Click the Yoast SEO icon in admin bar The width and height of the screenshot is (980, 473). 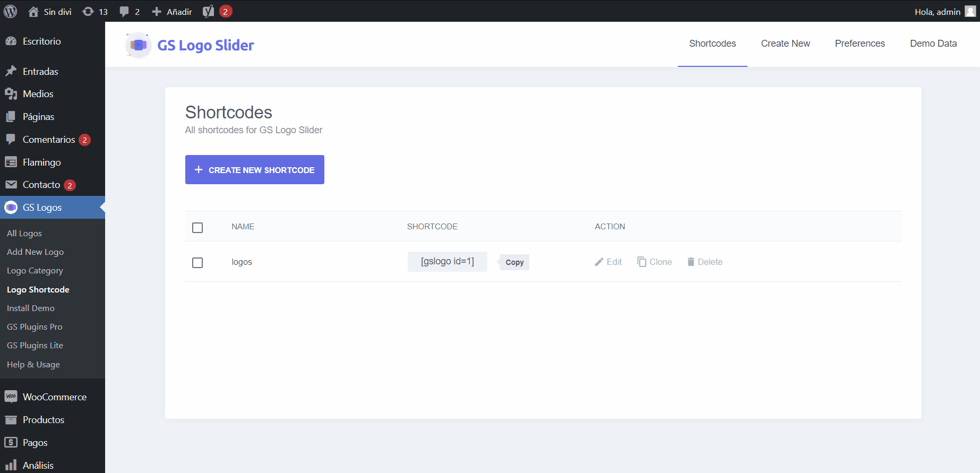pos(209,11)
